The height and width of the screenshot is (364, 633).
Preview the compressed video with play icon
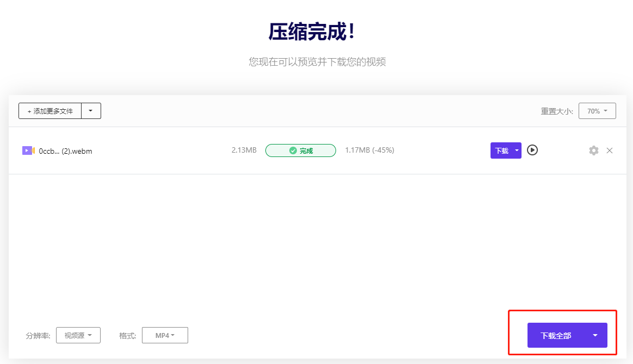click(x=532, y=150)
